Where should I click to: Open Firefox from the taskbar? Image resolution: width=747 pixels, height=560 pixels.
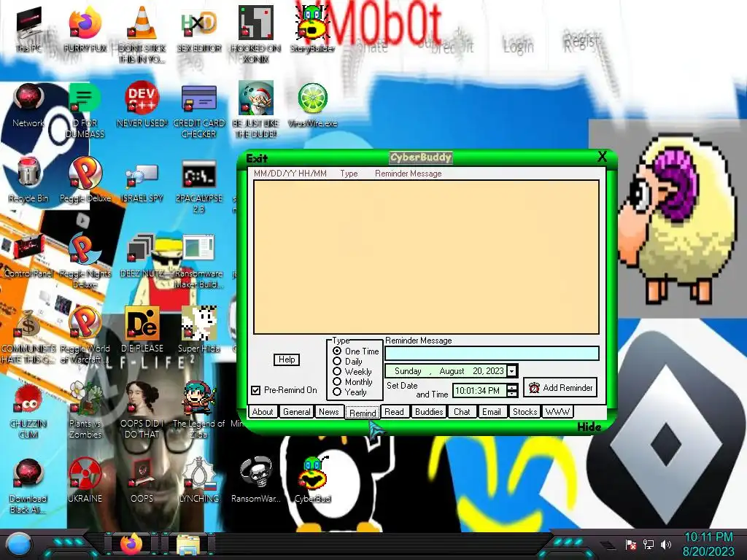pyautogui.click(x=131, y=545)
